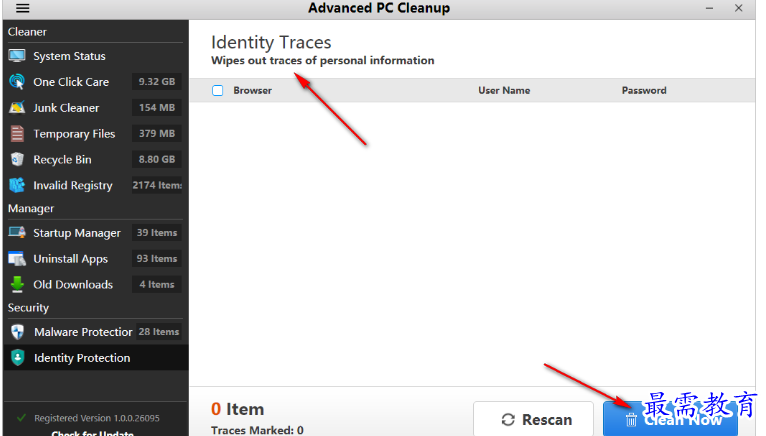766x436 pixels.
Task: Open Old Downloads entry label
Action: pos(73,284)
